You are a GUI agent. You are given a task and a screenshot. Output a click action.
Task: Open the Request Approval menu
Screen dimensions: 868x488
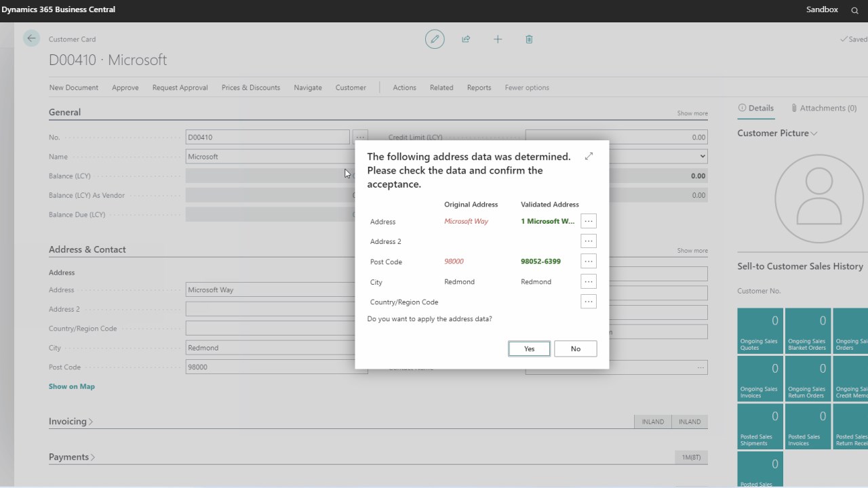(x=180, y=87)
